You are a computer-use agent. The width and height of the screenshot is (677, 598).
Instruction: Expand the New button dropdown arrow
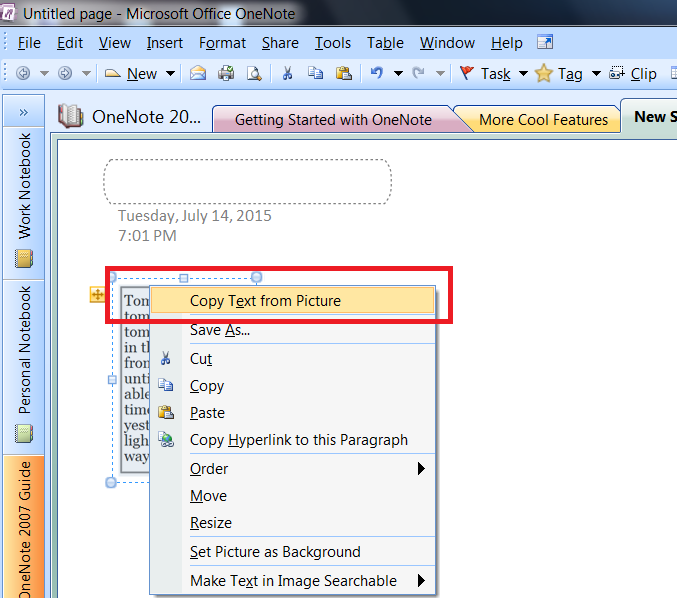(171, 73)
